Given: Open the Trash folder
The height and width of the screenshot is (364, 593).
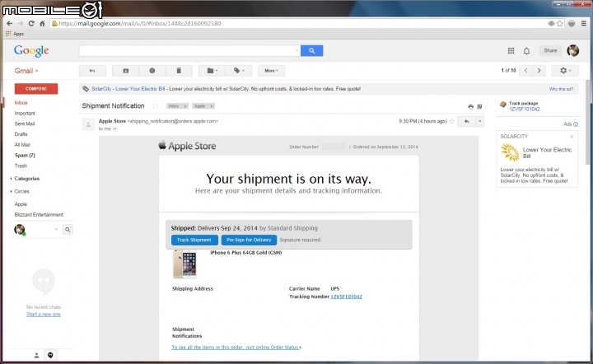Looking at the screenshot, I should click(x=21, y=166).
